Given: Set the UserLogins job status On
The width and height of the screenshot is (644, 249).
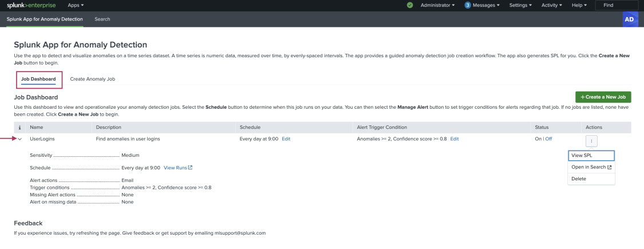Looking at the screenshot, I should (538, 139).
